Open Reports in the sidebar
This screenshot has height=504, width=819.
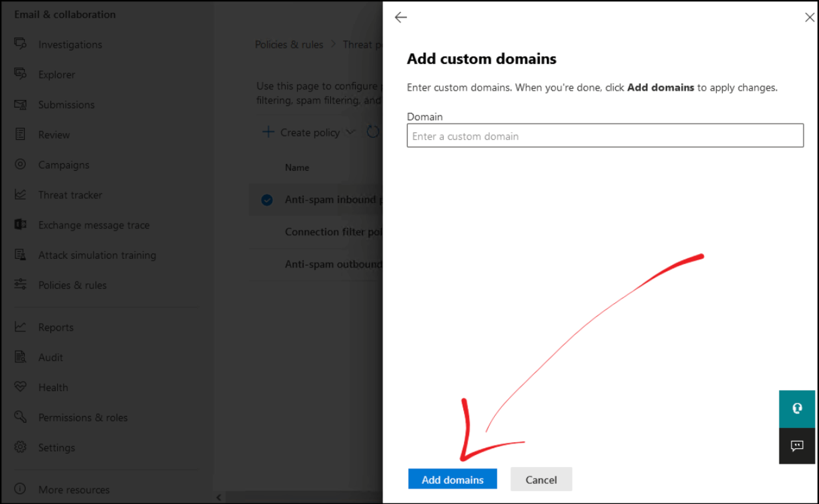56,327
